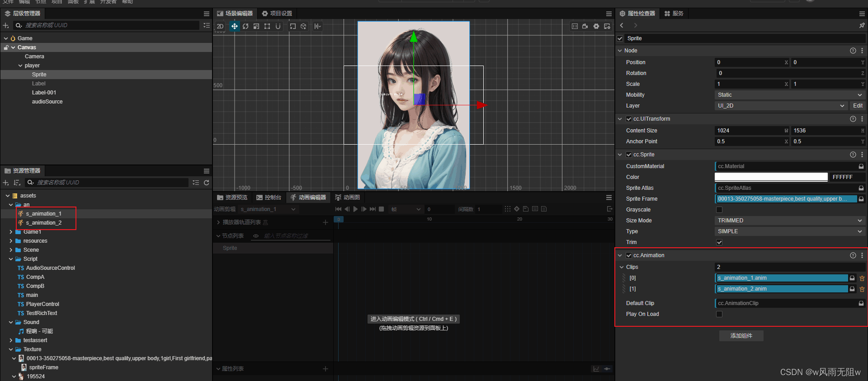Collapse the Clips array

622,267
